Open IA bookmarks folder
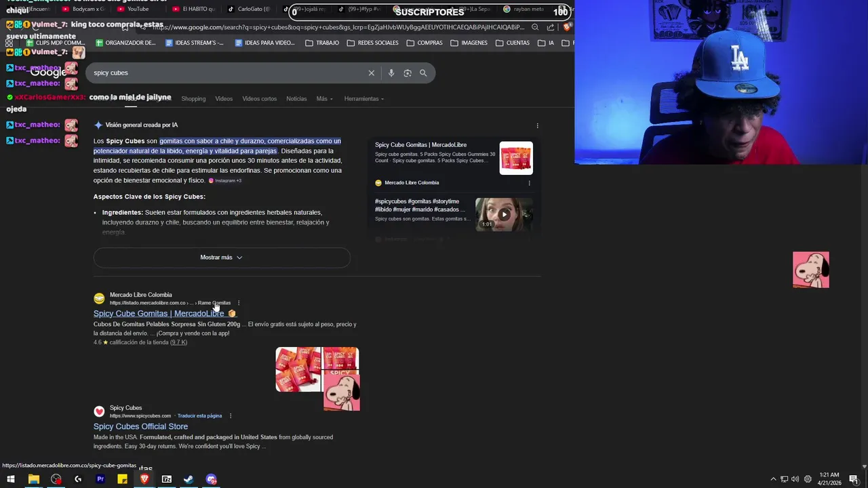The width and height of the screenshot is (868, 488). tap(546, 43)
